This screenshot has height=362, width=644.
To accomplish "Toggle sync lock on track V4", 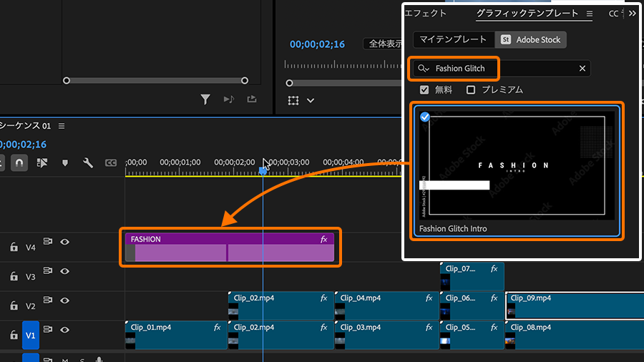I will (48, 241).
